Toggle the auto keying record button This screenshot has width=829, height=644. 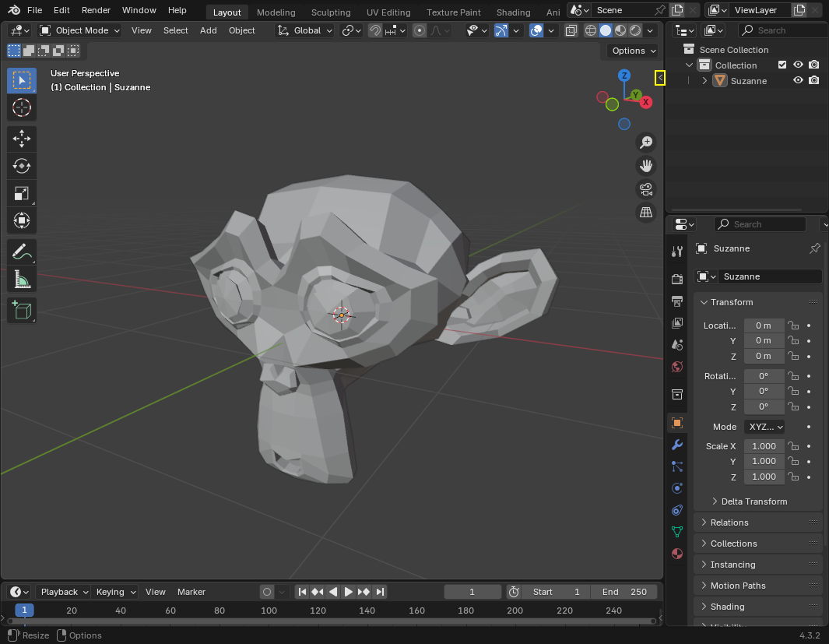tap(267, 592)
